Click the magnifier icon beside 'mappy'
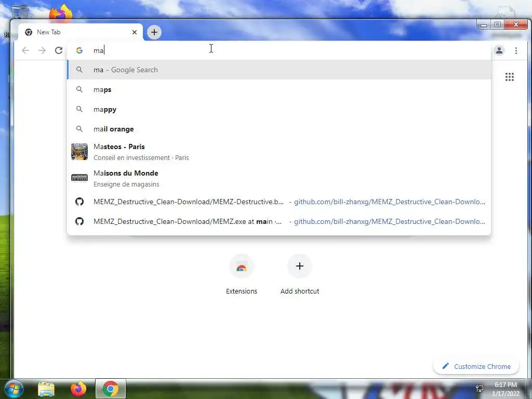The height and width of the screenshot is (399, 532). (x=79, y=109)
